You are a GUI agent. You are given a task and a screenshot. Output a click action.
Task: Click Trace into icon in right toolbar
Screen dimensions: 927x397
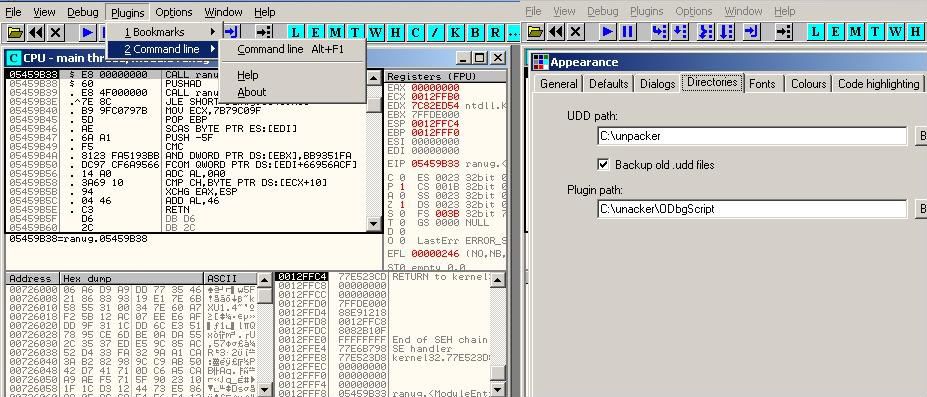click(705, 32)
